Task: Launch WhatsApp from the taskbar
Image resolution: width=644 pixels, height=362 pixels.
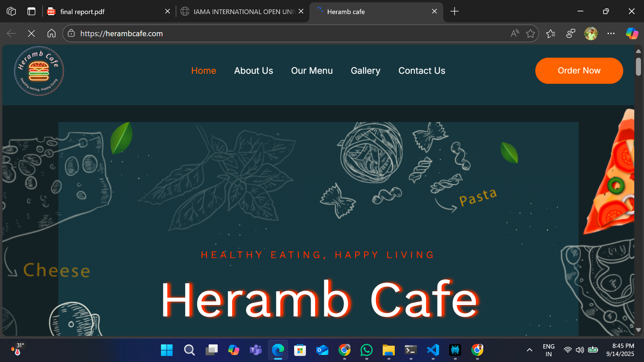Action: (367, 350)
